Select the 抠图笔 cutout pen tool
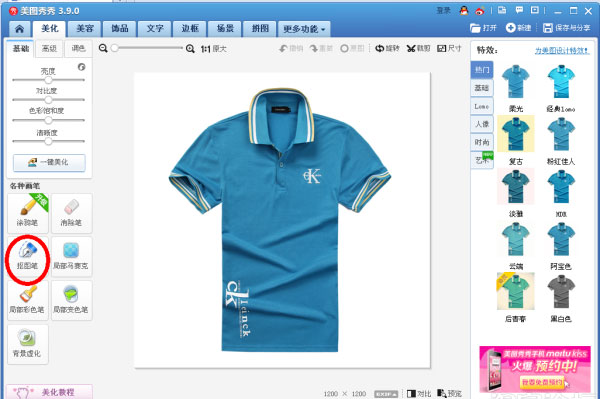Viewport: 600px width, 399px height. [x=28, y=256]
